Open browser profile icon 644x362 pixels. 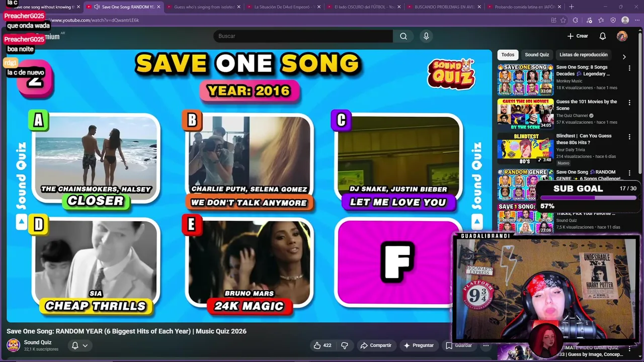click(x=625, y=20)
